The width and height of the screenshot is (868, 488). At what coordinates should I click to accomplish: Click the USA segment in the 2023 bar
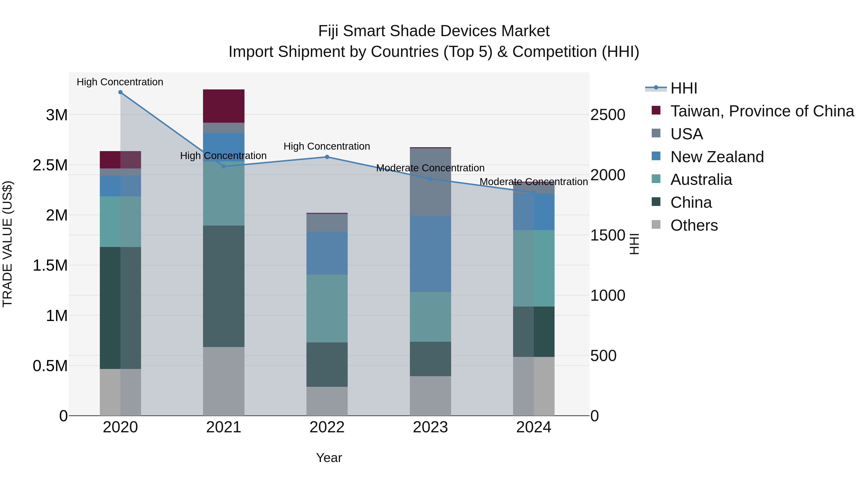[430, 182]
